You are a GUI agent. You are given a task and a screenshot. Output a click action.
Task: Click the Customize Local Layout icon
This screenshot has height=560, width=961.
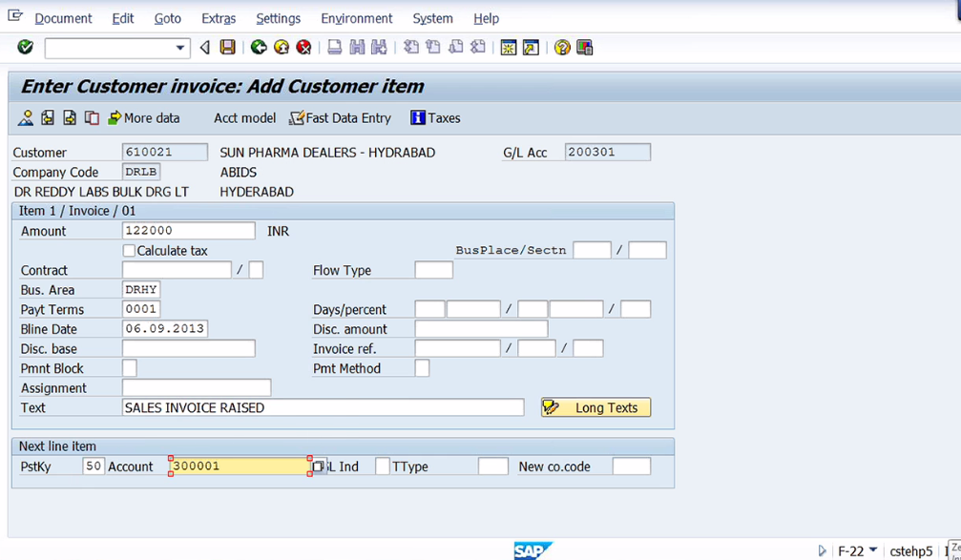[585, 47]
